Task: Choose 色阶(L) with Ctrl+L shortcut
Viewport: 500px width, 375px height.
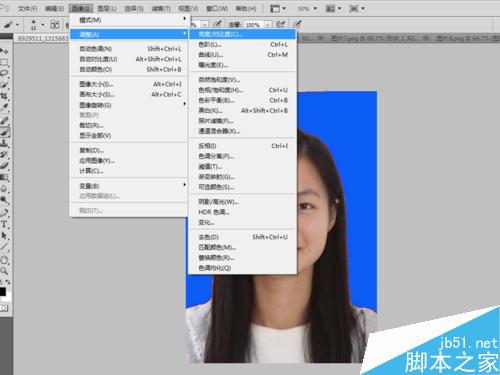Action: (x=242, y=44)
